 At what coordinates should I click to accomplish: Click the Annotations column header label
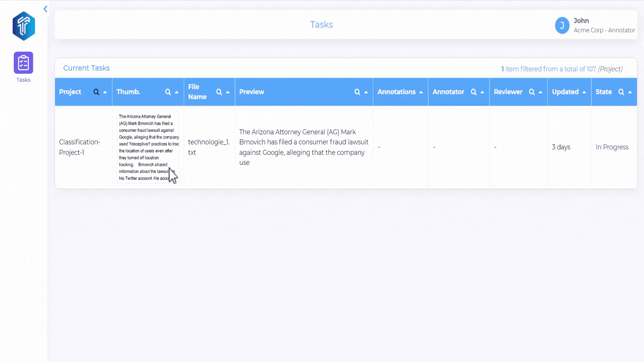click(x=396, y=92)
